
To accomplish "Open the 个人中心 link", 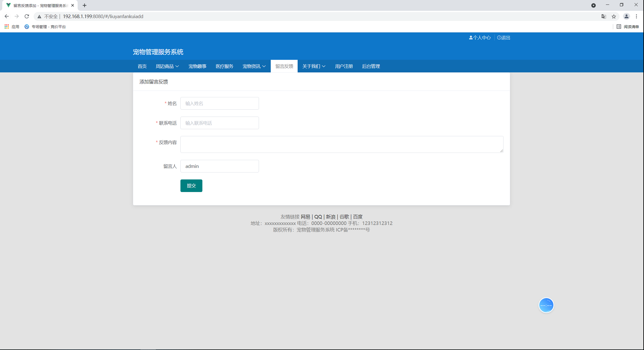I will (480, 38).
